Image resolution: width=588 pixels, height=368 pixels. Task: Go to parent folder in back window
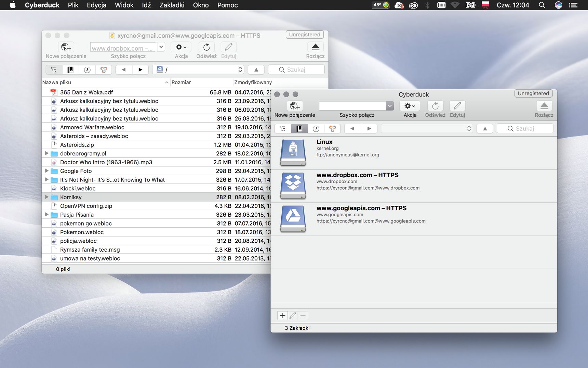point(256,69)
